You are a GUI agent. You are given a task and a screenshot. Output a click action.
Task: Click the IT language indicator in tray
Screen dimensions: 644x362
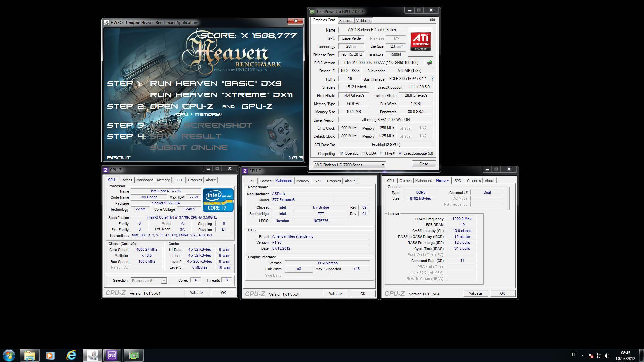574,355
